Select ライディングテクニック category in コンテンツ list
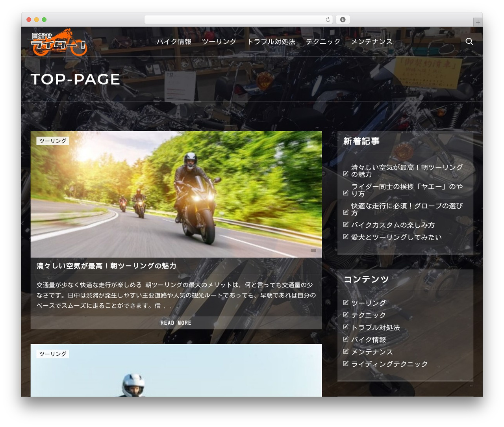 click(x=389, y=364)
